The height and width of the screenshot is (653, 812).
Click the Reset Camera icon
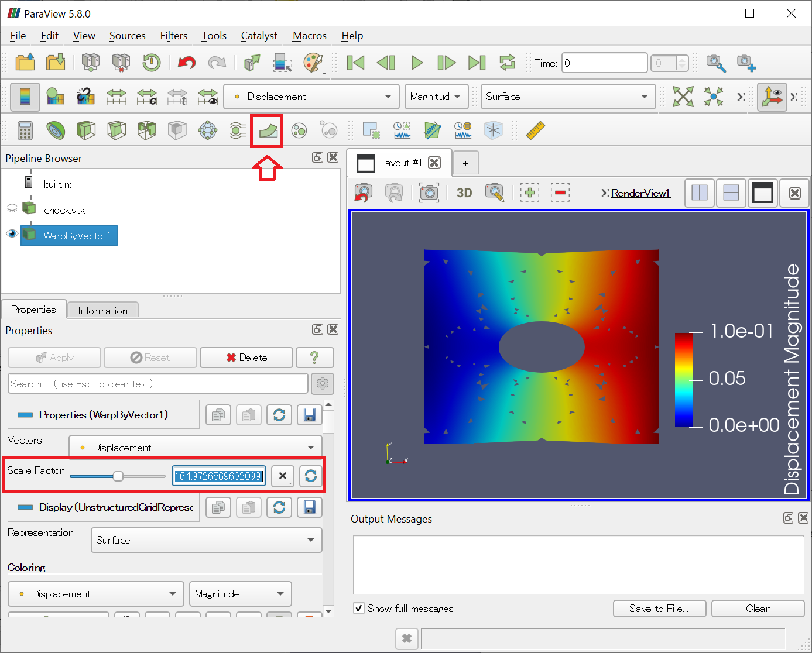(x=683, y=97)
